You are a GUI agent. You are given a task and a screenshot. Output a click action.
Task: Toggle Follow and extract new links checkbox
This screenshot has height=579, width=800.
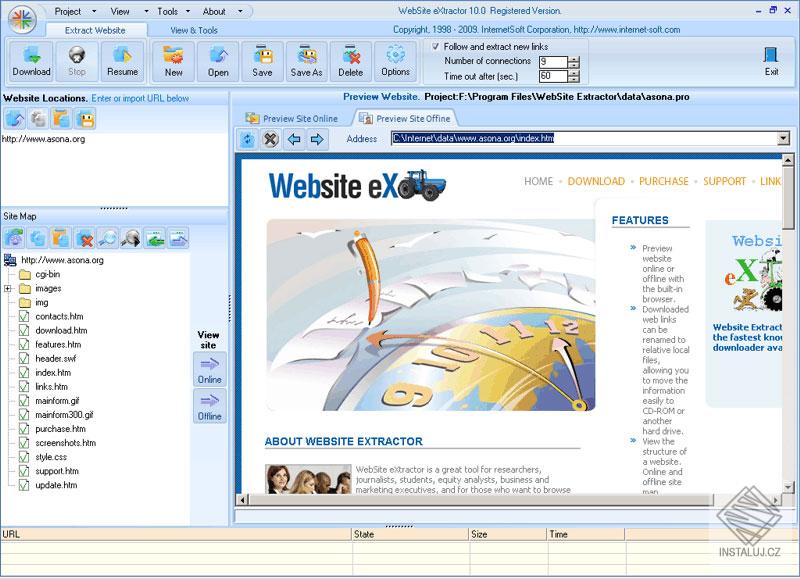coord(435,46)
